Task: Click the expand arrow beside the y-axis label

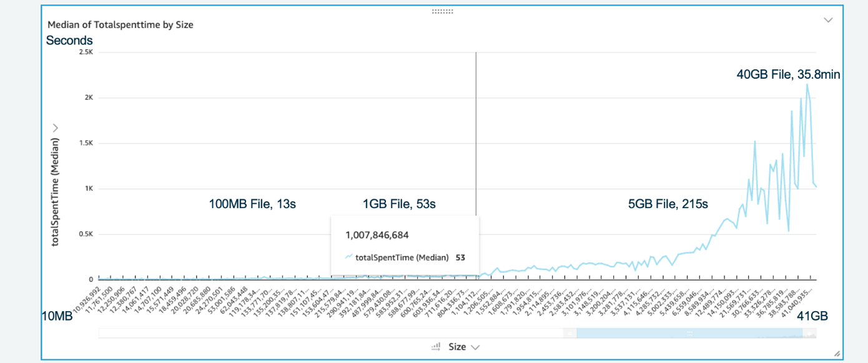Action: pos(56,127)
